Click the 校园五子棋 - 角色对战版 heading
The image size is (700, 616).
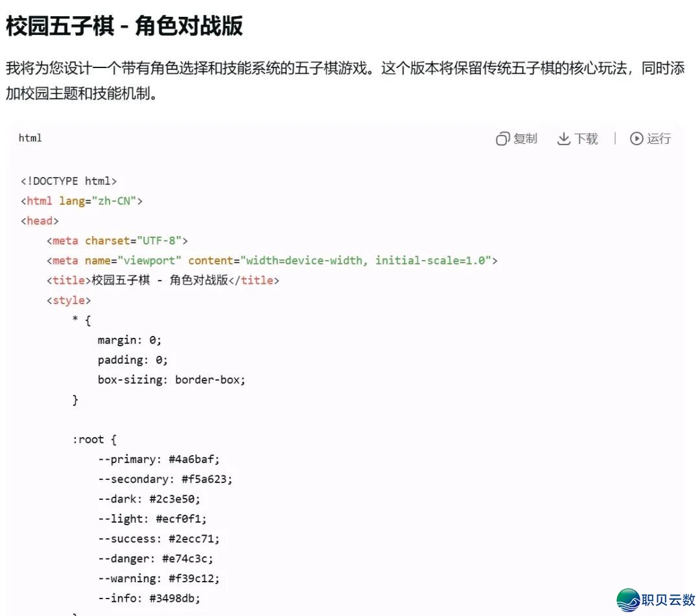pos(124,27)
